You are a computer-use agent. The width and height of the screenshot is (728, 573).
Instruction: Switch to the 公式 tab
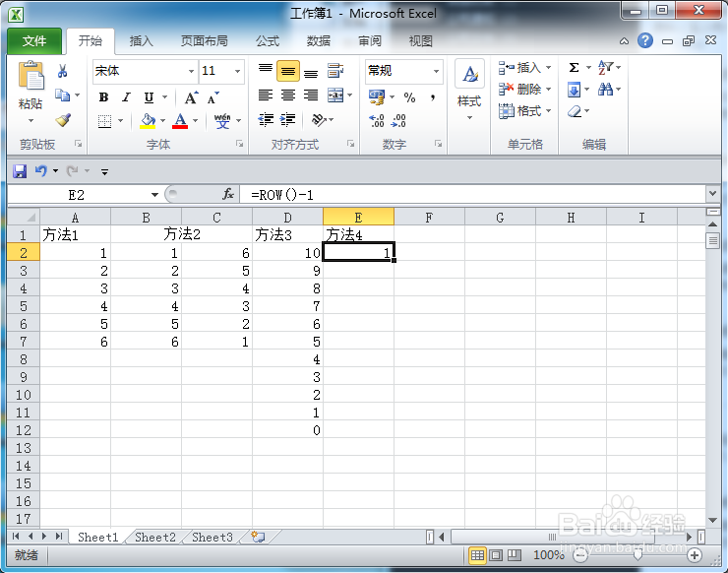268,41
